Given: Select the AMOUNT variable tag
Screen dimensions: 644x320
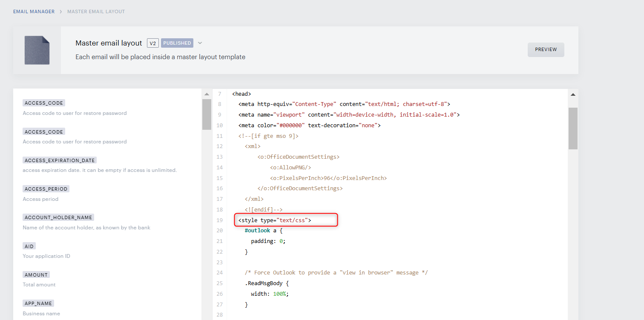Looking at the screenshot, I should click(36, 274).
